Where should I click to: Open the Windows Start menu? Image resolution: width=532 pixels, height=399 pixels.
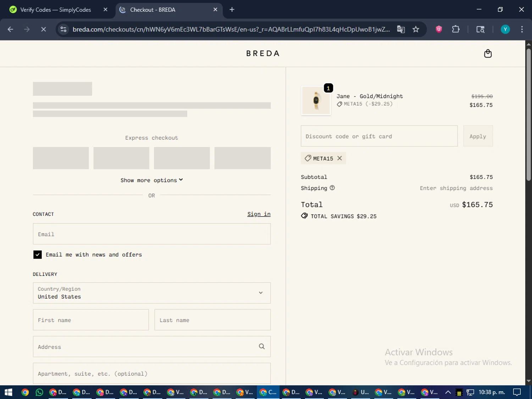click(9, 392)
